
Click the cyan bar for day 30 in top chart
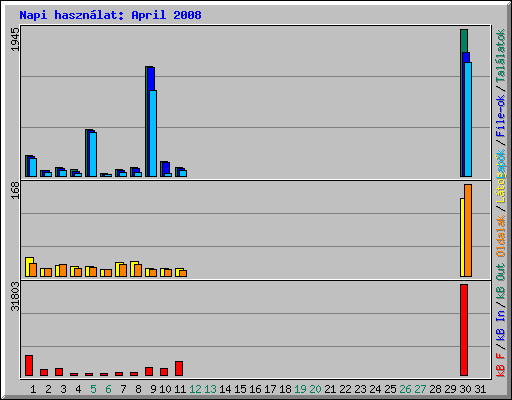468,119
